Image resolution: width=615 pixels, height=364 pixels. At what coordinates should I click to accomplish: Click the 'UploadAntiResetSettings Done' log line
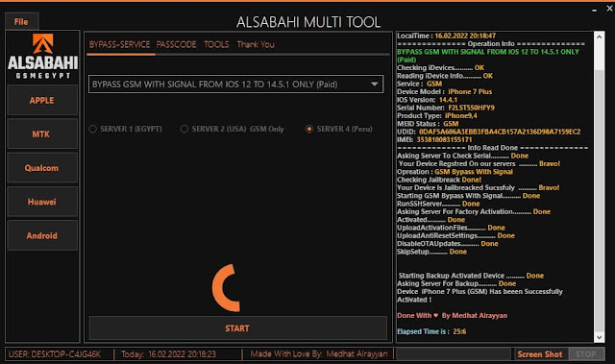[455, 235]
